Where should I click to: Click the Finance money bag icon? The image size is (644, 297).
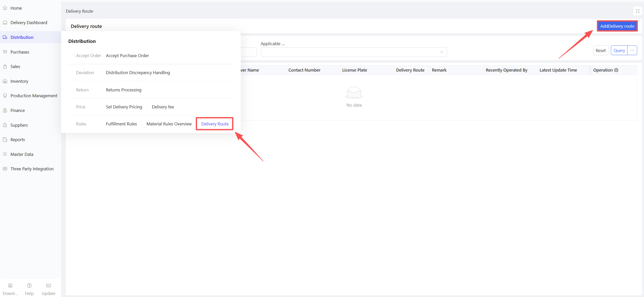pyautogui.click(x=5, y=110)
